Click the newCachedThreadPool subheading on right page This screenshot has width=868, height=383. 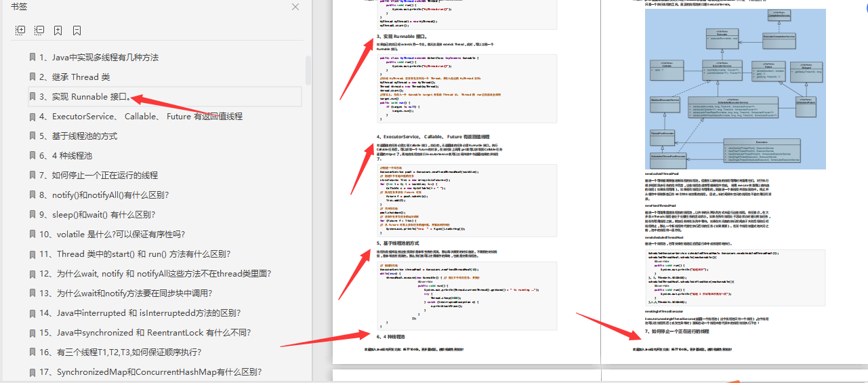[662, 174]
